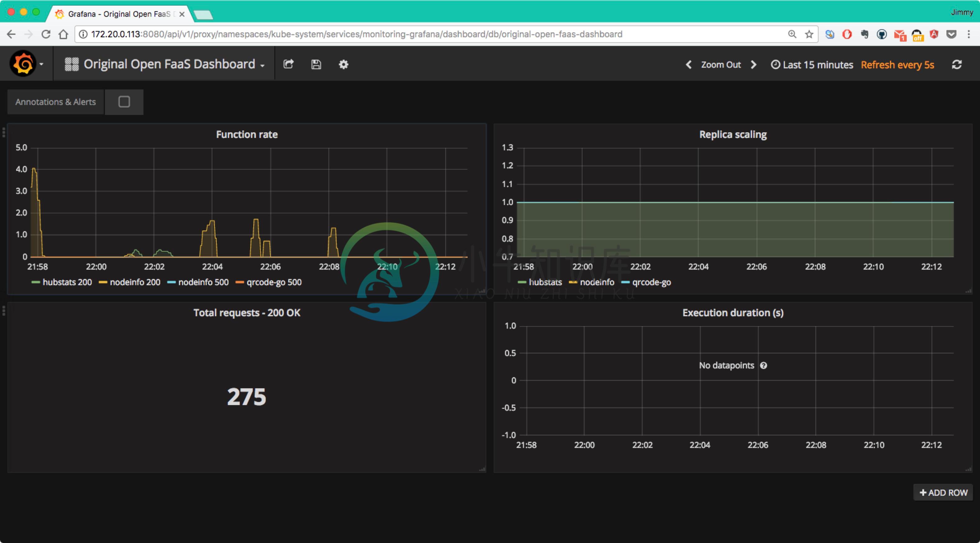Save dashboard using the floppy disk icon
This screenshot has width=980, height=543.
(x=316, y=64)
